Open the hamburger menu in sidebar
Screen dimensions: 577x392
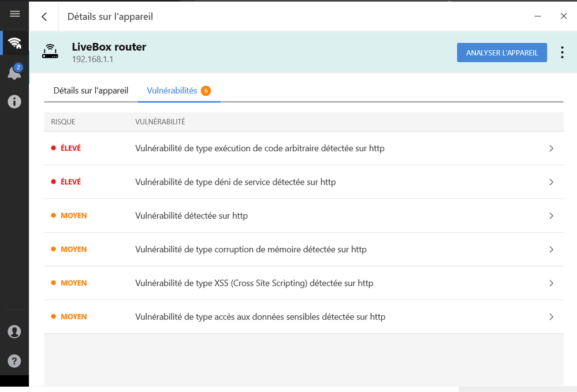14,14
